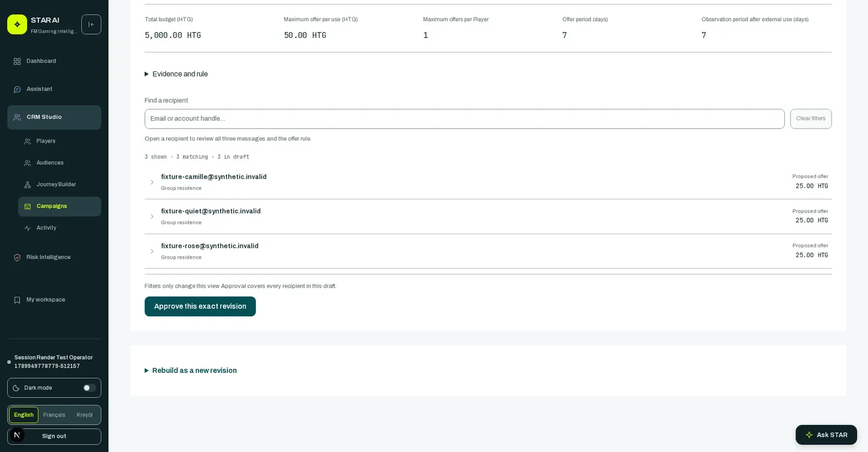The height and width of the screenshot is (452, 868).
Task: Switch language to Français
Action: (x=54, y=415)
